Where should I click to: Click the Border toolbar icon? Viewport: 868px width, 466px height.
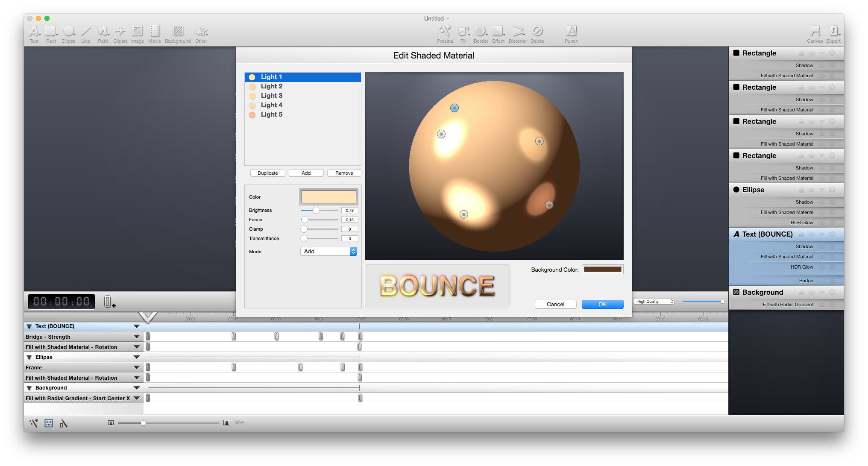pos(481,31)
